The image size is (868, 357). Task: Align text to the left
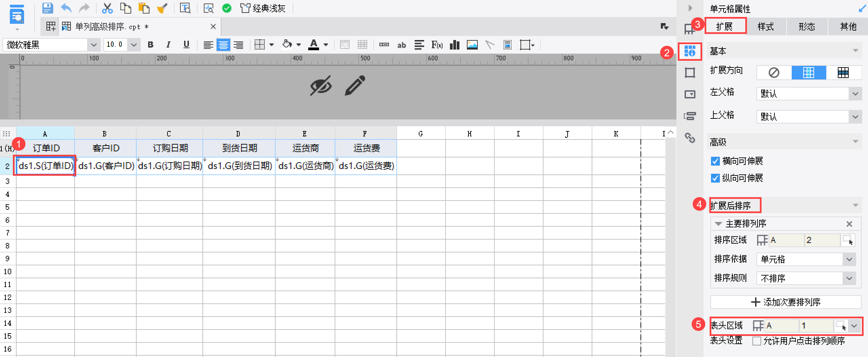[208, 45]
